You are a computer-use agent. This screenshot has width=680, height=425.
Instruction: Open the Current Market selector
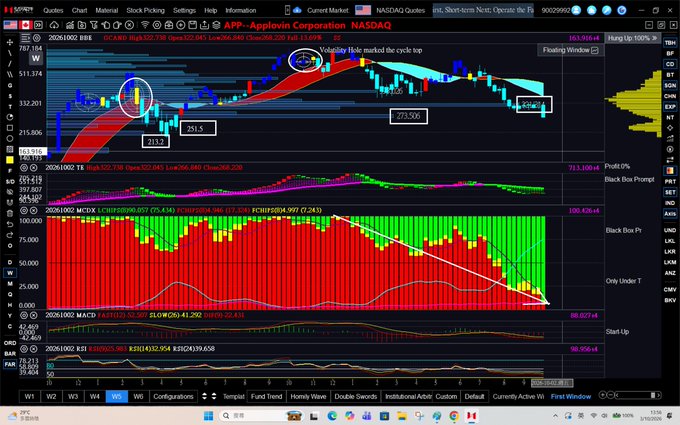click(x=328, y=10)
